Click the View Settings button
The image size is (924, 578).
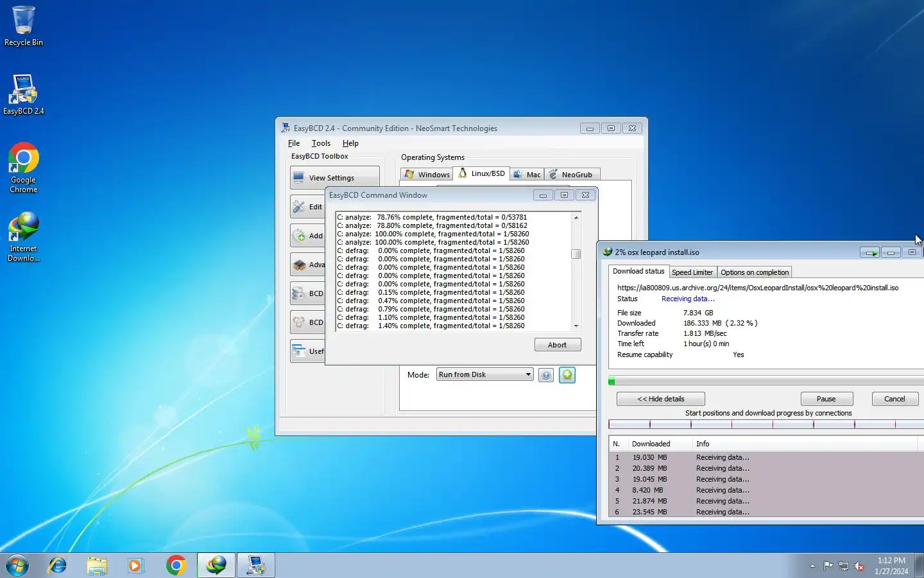pos(334,178)
